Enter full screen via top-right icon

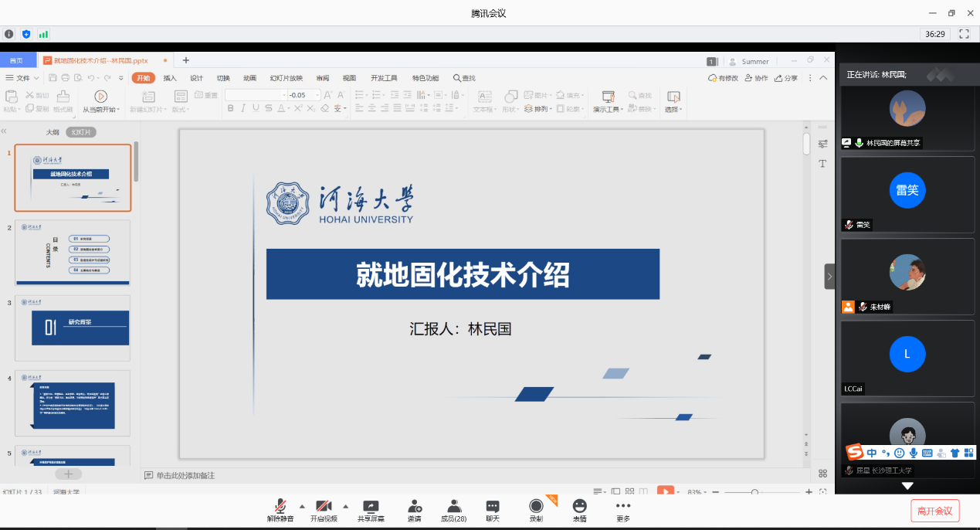click(x=964, y=34)
